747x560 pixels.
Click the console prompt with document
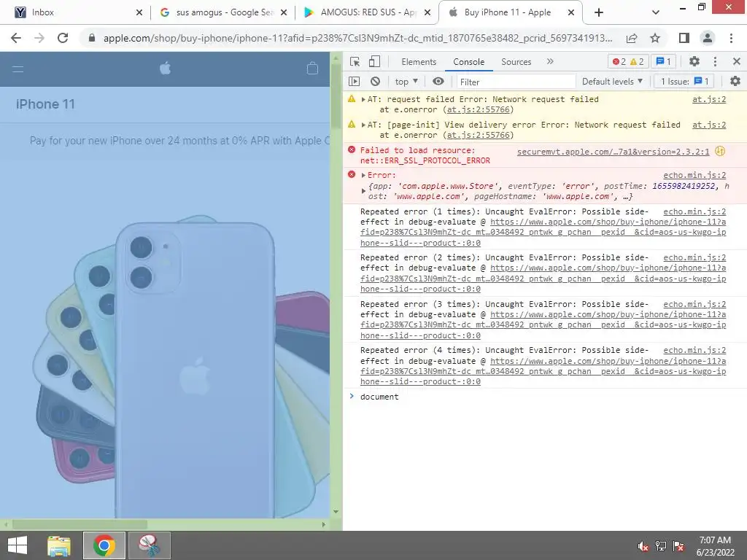(543, 397)
